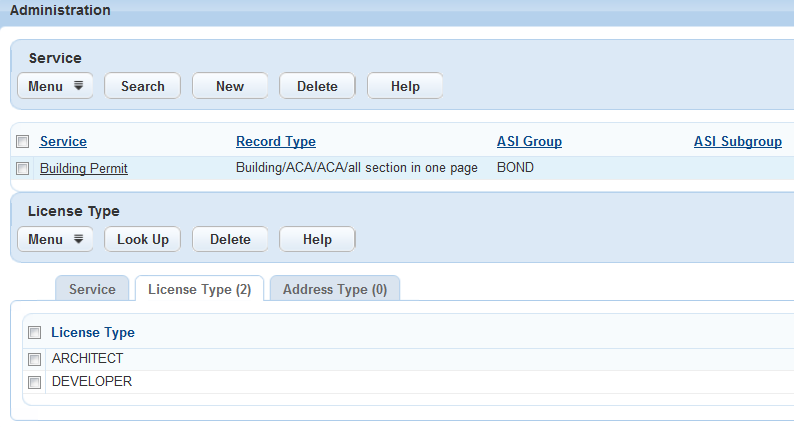
Task: Click the New button in Service
Action: (230, 86)
